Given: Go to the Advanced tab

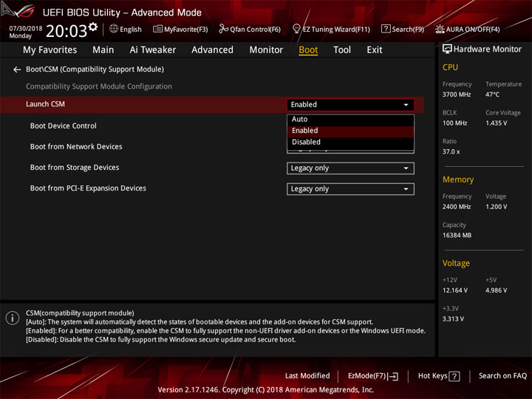Looking at the screenshot, I should click(212, 50).
